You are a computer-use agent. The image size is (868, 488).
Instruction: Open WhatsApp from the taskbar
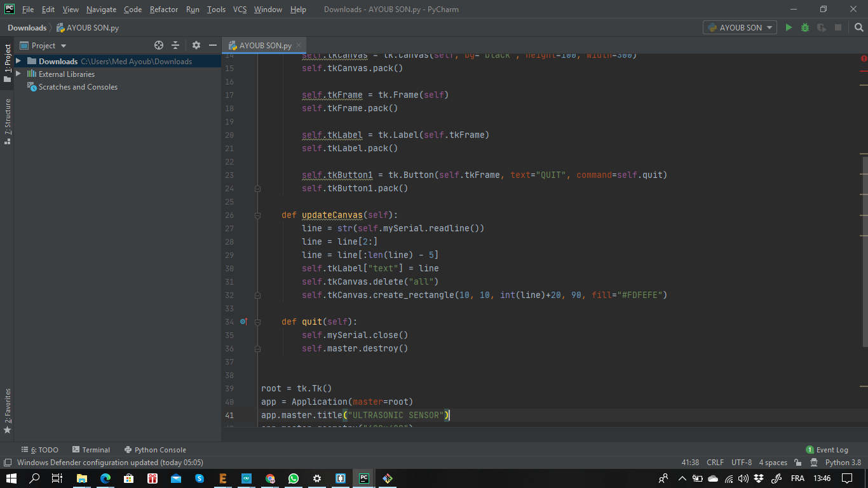tap(293, 478)
